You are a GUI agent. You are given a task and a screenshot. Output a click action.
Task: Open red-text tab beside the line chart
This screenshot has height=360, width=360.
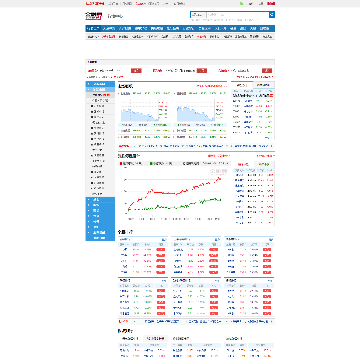tap(243, 164)
